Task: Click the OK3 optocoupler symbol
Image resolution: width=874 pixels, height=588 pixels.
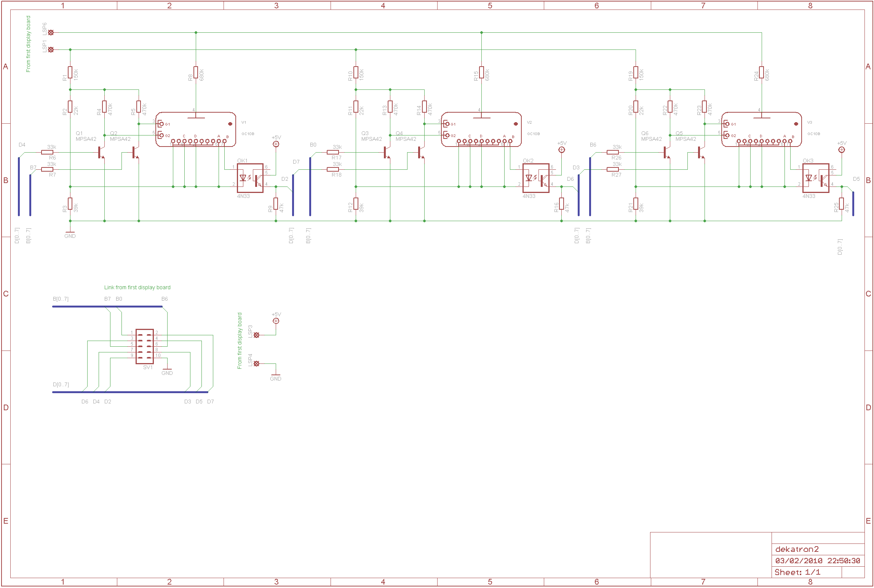Action: [816, 178]
